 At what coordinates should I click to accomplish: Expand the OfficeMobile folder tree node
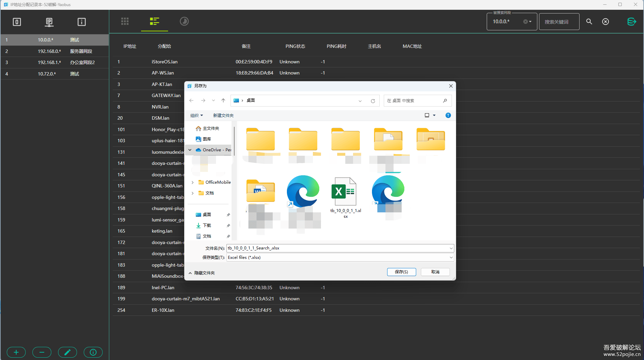(193, 182)
